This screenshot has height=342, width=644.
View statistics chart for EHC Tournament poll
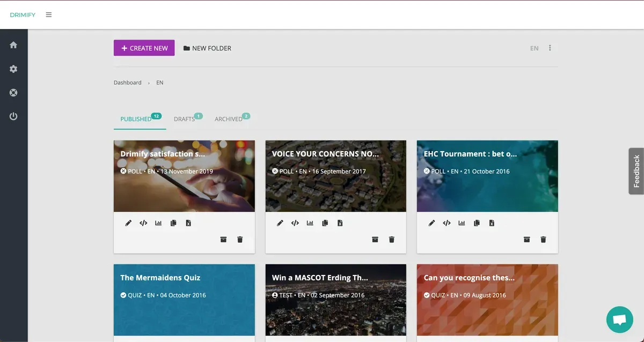(x=462, y=223)
